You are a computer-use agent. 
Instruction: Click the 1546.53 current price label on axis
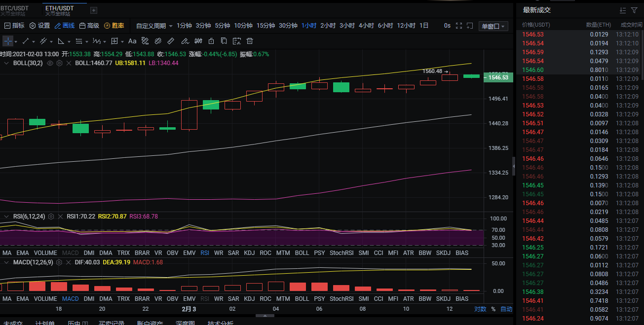498,77
